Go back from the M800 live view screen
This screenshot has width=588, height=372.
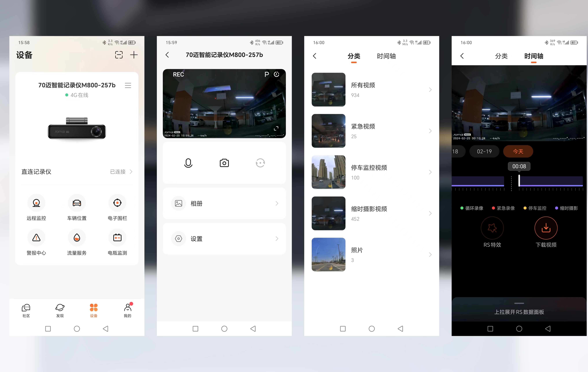coord(167,55)
